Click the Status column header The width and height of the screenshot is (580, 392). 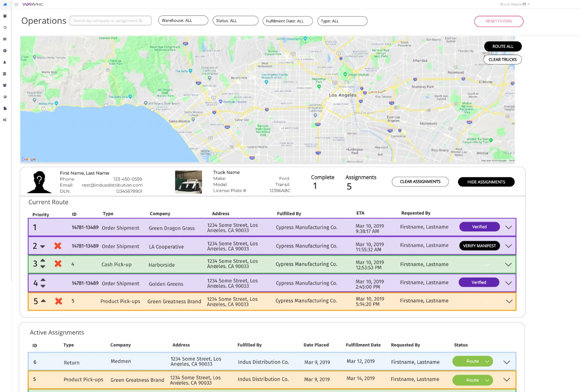461,345
